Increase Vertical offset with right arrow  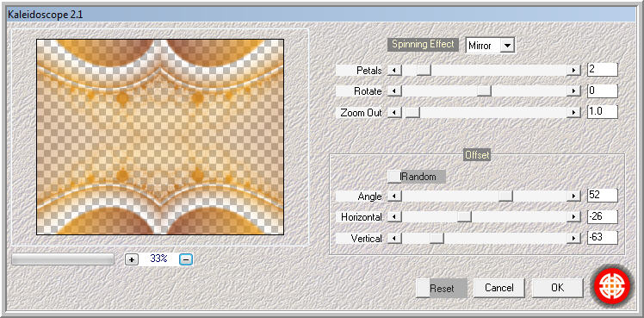pos(573,239)
